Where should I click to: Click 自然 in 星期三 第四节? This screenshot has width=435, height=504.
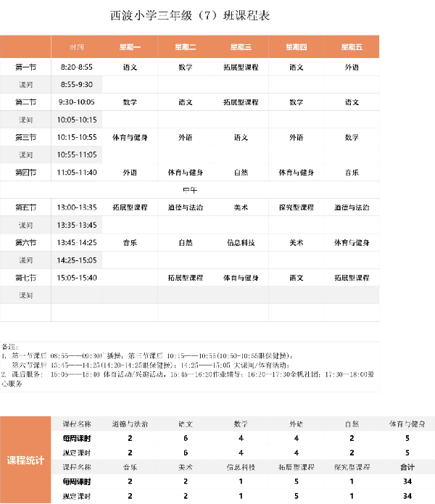241,173
